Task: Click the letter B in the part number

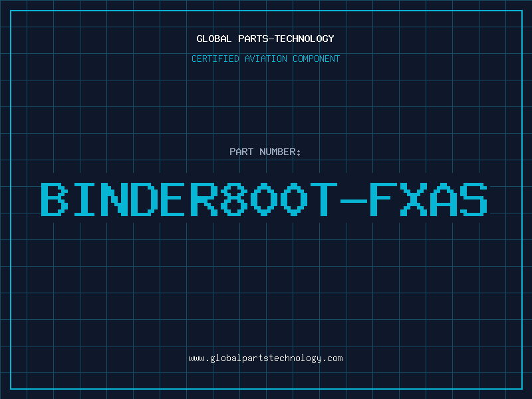Action: pyautogui.click(x=55, y=199)
